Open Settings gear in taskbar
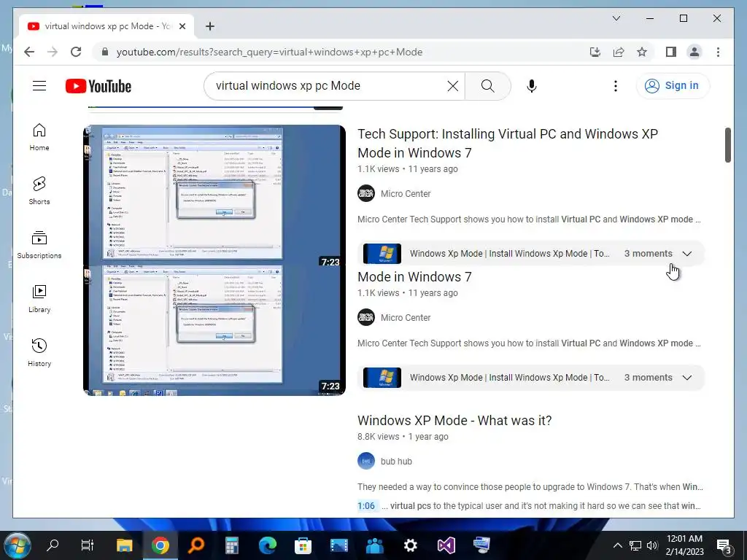 410,545
